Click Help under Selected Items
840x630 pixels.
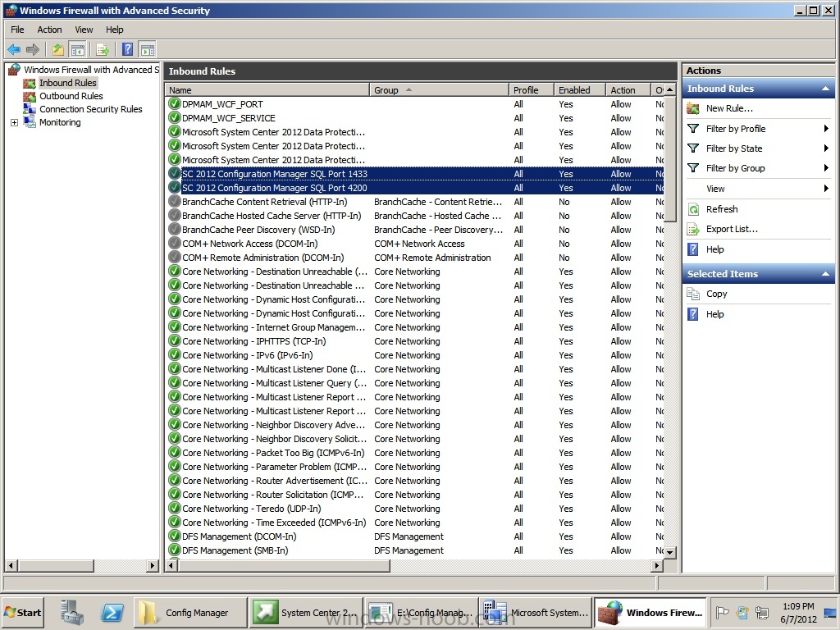click(x=714, y=314)
